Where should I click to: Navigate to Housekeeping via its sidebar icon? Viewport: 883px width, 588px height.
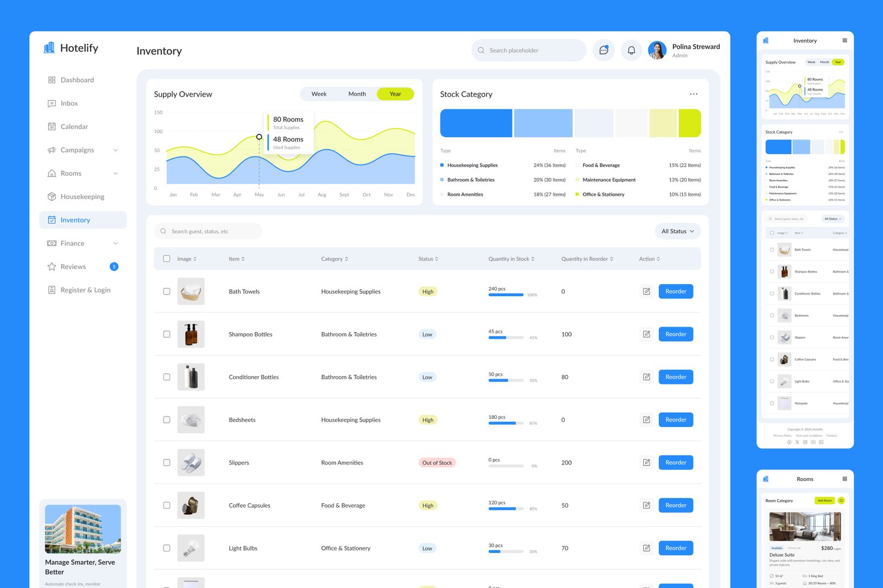(51, 196)
